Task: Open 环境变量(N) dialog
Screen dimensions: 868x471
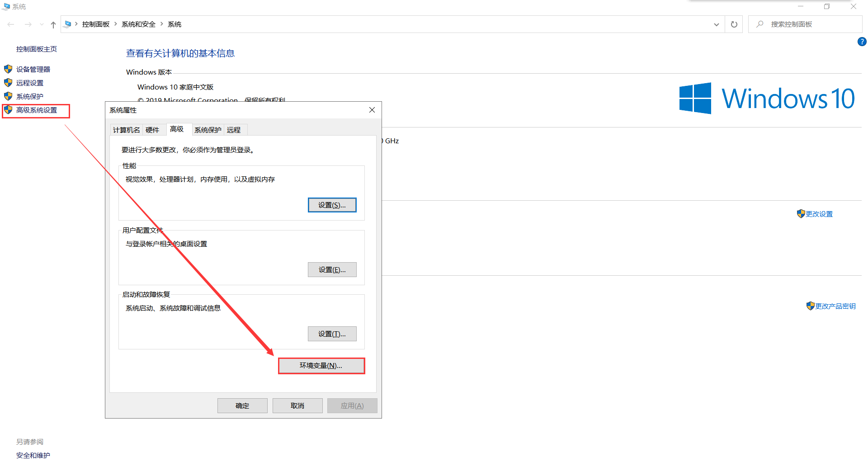Action: tap(321, 366)
